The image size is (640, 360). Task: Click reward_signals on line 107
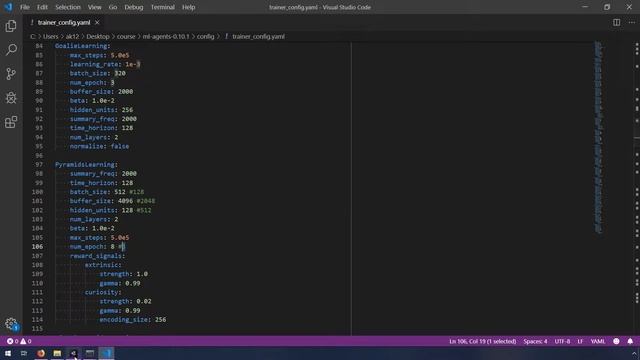[96, 256]
